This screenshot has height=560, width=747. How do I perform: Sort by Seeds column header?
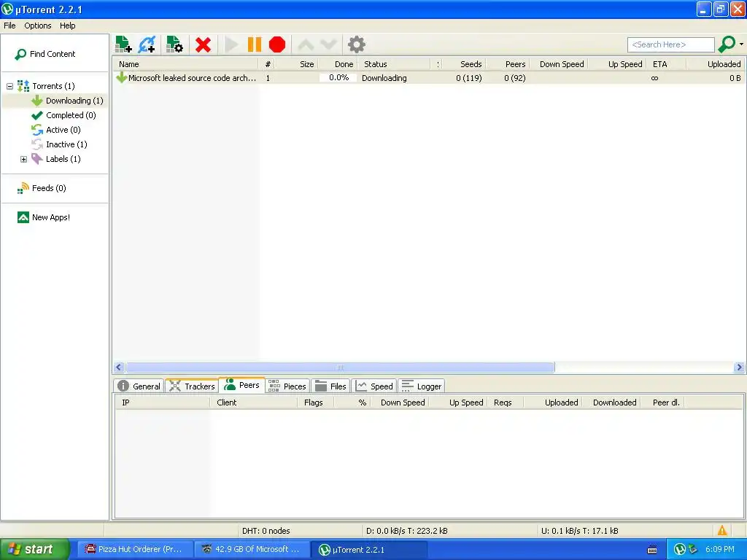click(x=465, y=64)
